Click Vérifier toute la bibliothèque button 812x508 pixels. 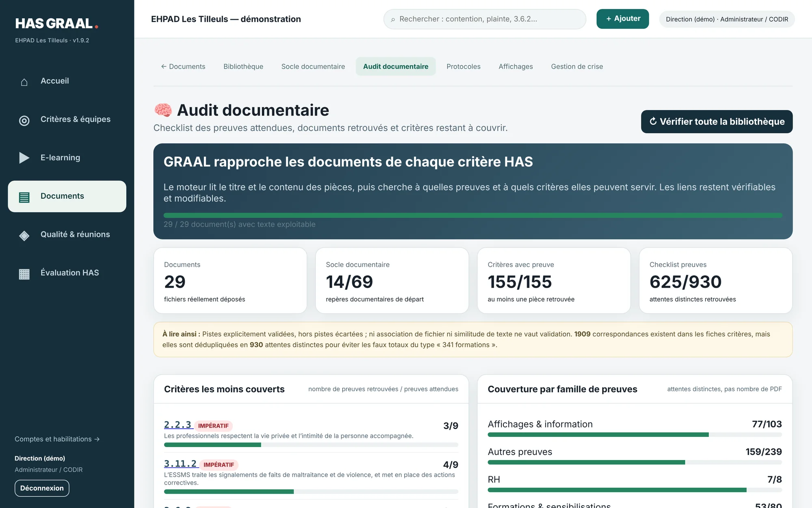click(717, 122)
